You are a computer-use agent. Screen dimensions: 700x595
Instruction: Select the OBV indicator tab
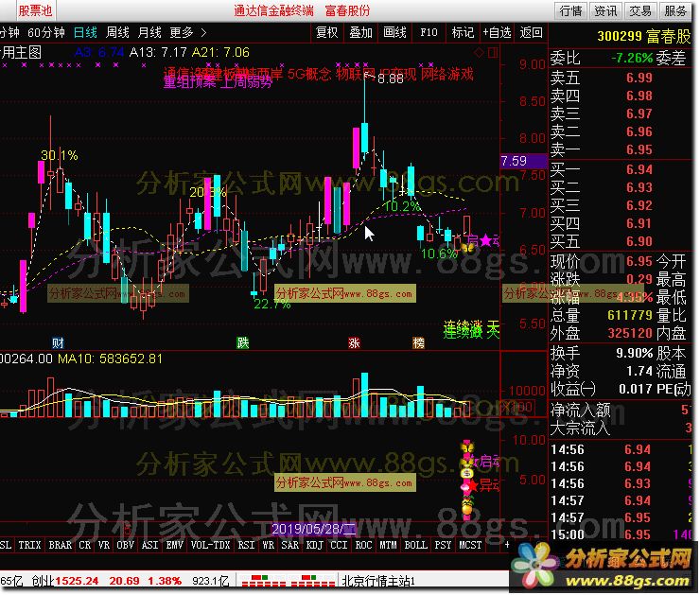[125, 545]
